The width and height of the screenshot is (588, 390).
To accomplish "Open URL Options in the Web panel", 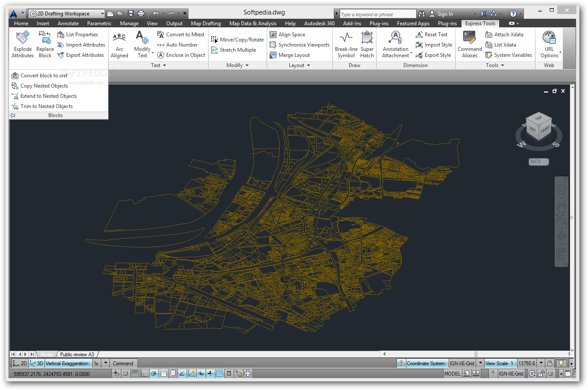I will tap(550, 44).
